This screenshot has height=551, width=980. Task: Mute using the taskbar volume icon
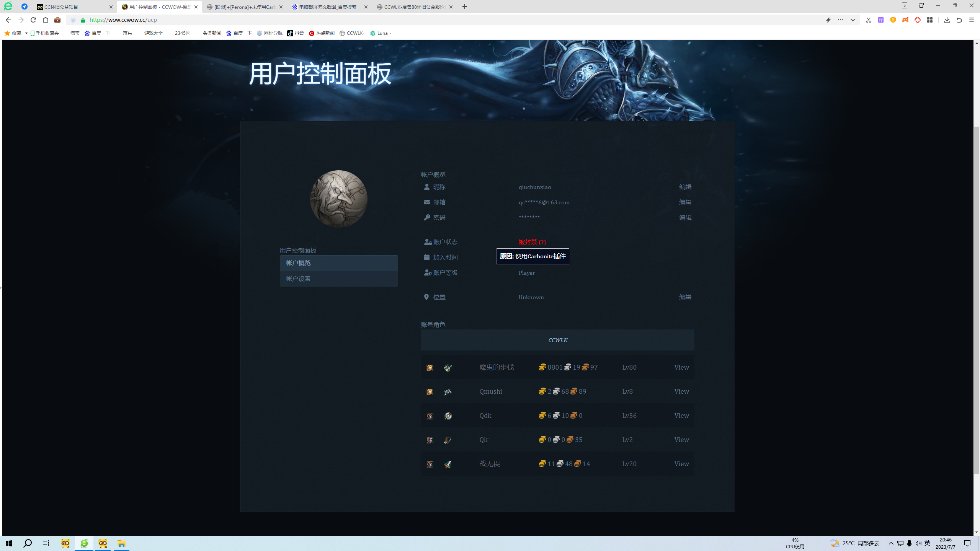(918, 543)
